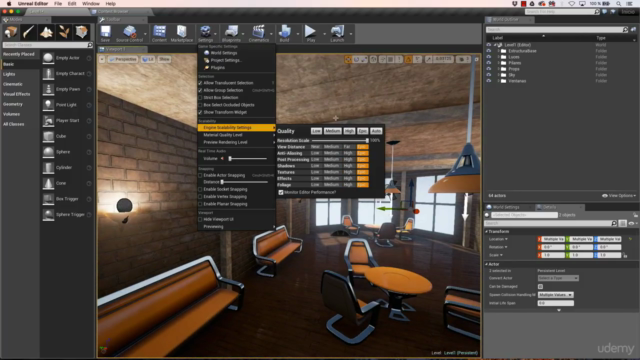Open Spawn Collision Handling dropdown

556,295
